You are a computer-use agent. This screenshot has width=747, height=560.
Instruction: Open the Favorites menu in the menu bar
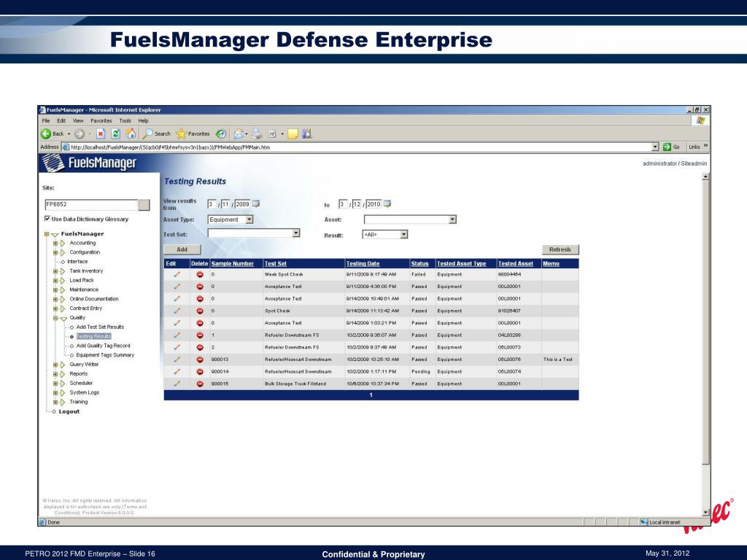point(101,121)
